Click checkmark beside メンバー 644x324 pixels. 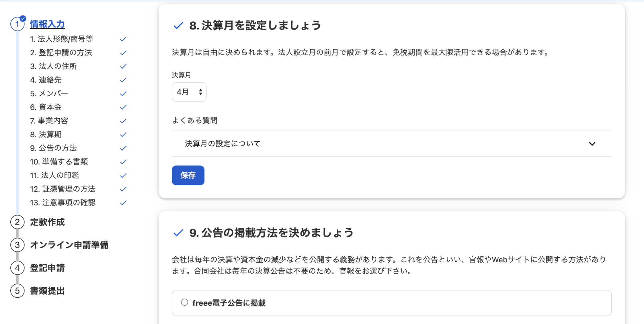pos(123,93)
